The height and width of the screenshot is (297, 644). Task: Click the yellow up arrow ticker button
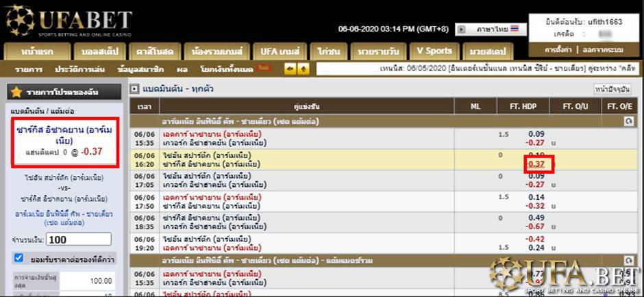pyautogui.click(x=303, y=69)
